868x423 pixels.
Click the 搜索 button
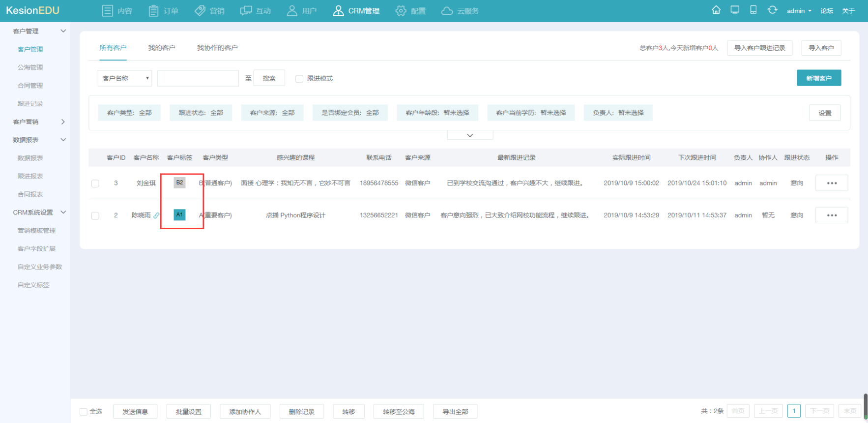point(269,78)
